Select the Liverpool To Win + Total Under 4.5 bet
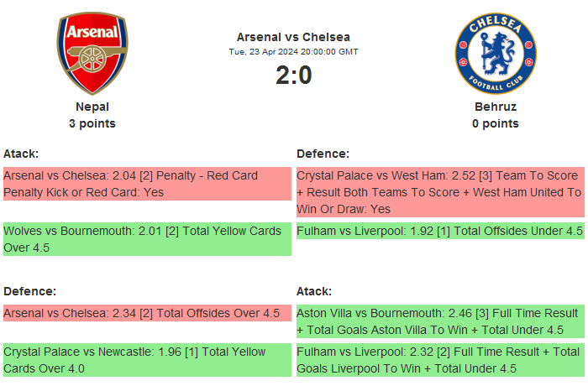Image resolution: width=588 pixels, height=386 pixels. [439, 360]
